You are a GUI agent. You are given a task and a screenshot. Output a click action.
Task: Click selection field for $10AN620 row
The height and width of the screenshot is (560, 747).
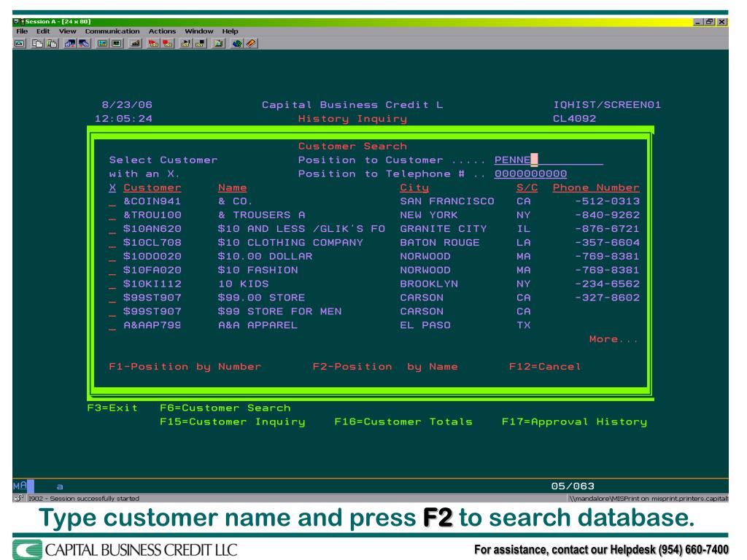pyautogui.click(x=112, y=229)
